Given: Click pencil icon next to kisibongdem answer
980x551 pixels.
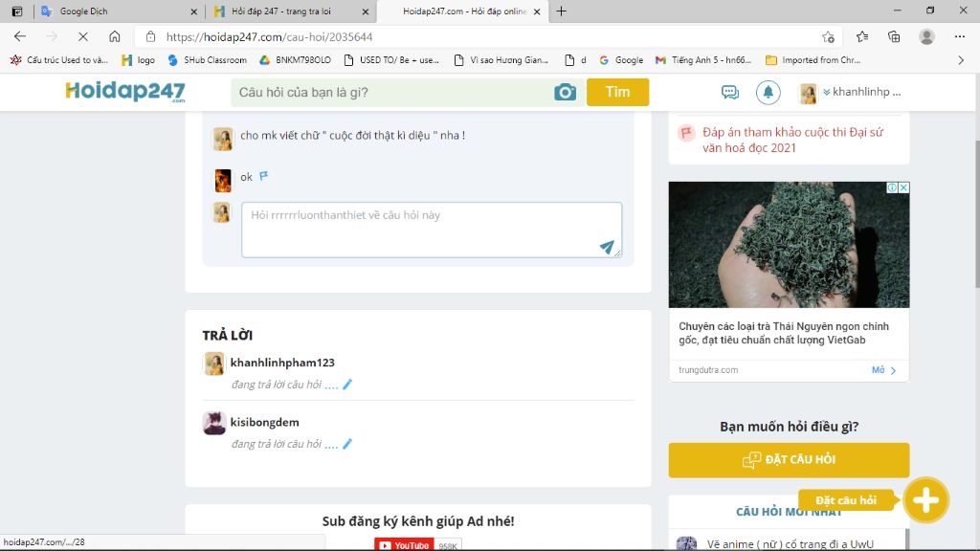Looking at the screenshot, I should 347,444.
